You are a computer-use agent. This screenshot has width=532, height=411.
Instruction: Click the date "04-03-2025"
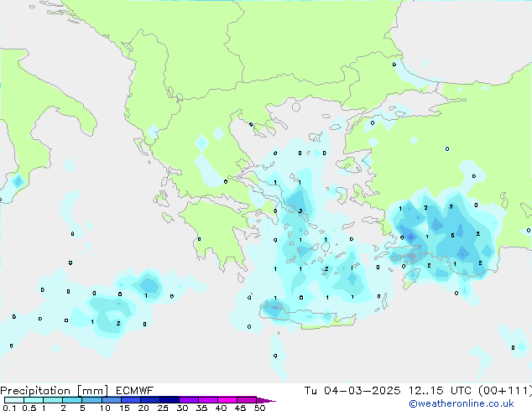click(362, 391)
